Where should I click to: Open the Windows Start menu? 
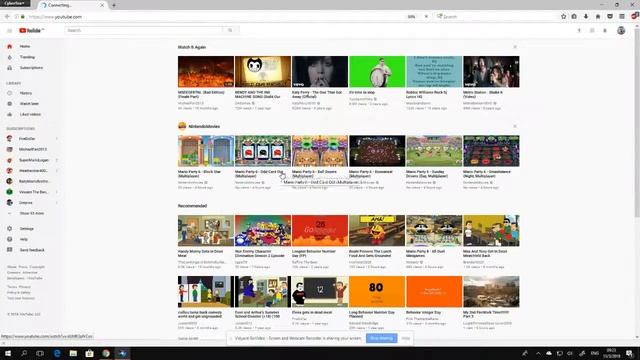[x=8, y=353]
